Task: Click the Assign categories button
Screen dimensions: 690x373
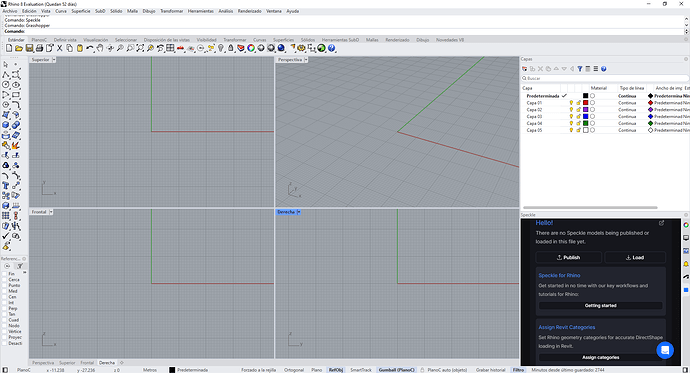Action: pos(601,358)
